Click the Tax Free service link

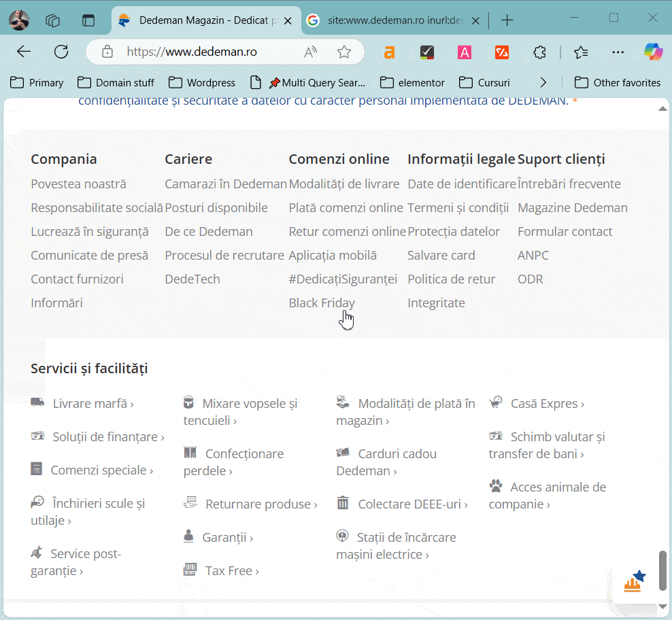(231, 570)
